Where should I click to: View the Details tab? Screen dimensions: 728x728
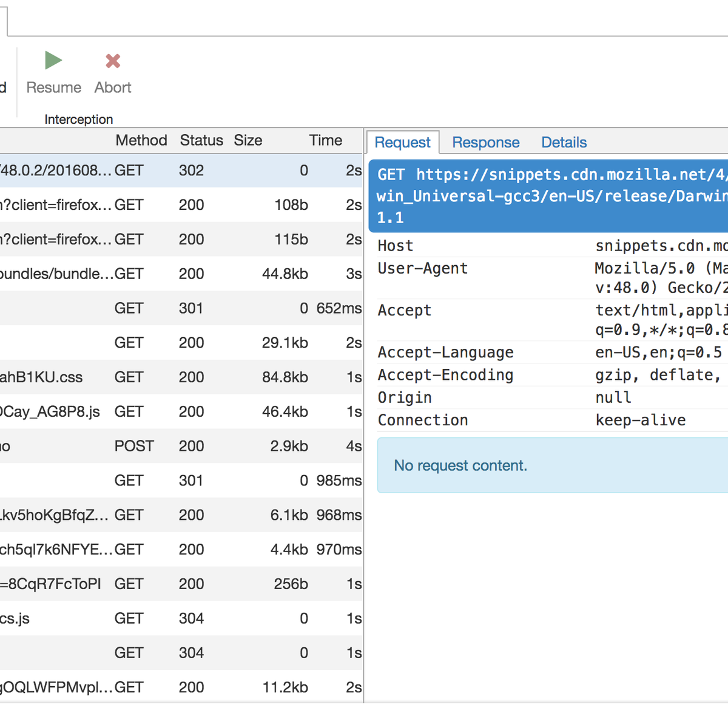[x=564, y=143]
